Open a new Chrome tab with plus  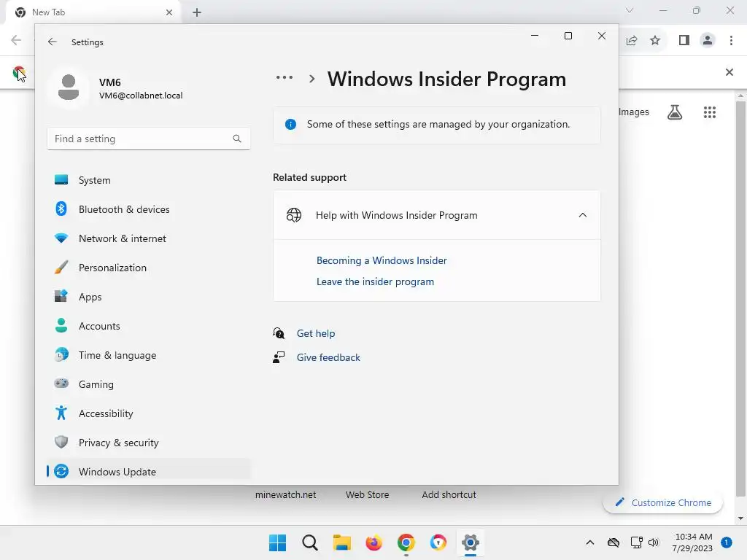point(197,12)
